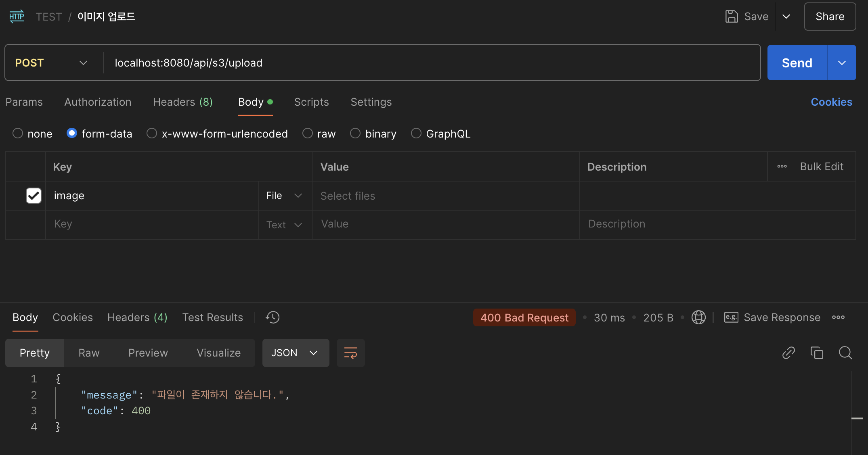Click the network globe icon
This screenshot has width=868, height=455.
[x=698, y=317]
